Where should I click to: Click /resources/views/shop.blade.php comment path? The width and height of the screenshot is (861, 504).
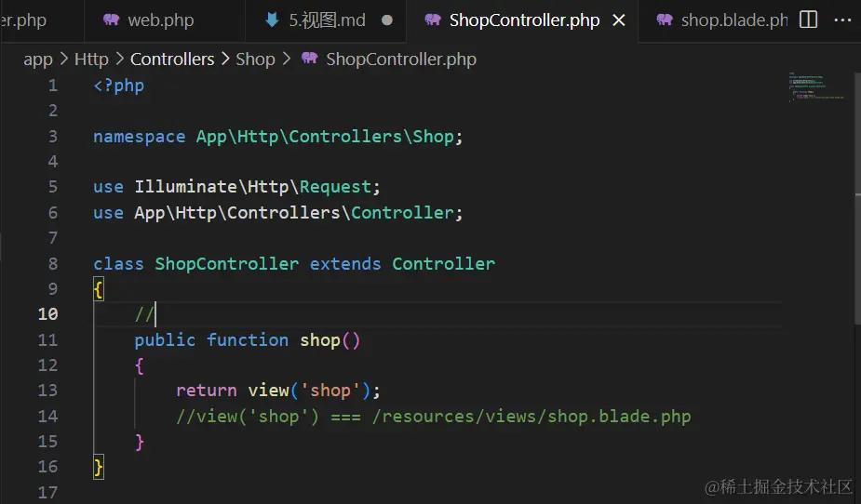pyautogui.click(x=531, y=417)
